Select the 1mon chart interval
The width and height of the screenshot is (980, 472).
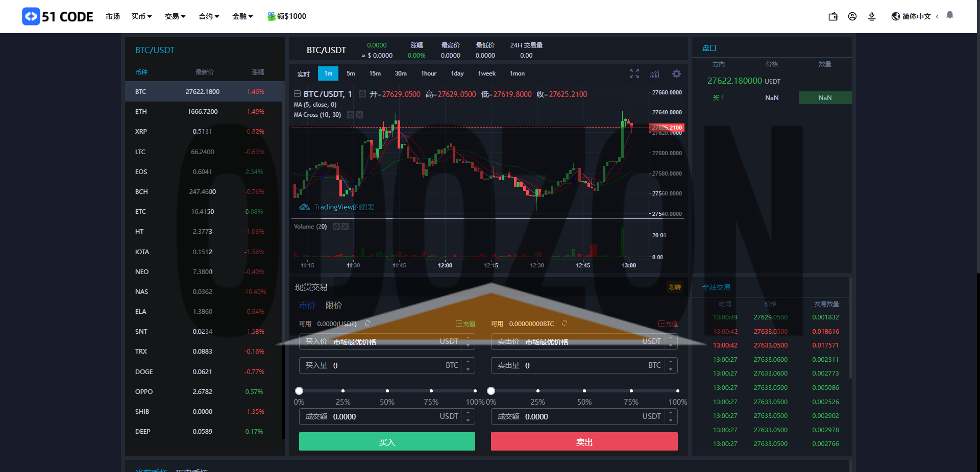[x=517, y=73]
